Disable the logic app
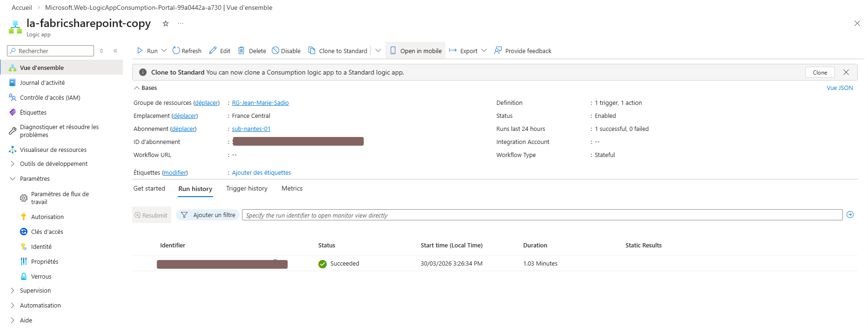The image size is (868, 328). point(286,51)
